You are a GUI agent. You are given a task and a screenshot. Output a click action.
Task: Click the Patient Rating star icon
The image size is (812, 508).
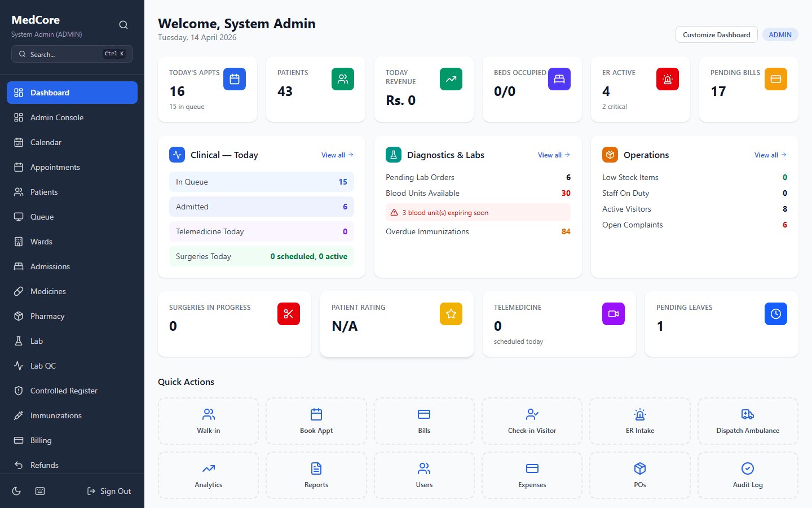pos(451,314)
